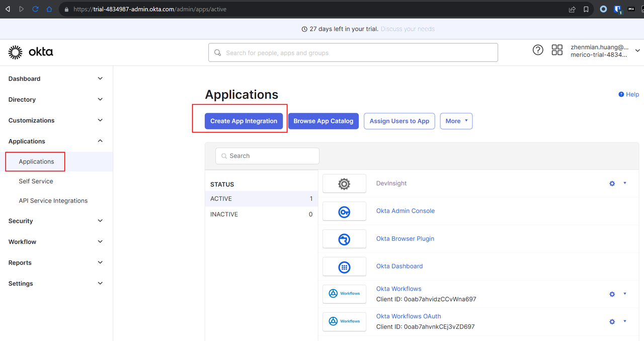Click the DevInsight application icon
This screenshot has height=341, width=644.
pyautogui.click(x=344, y=183)
